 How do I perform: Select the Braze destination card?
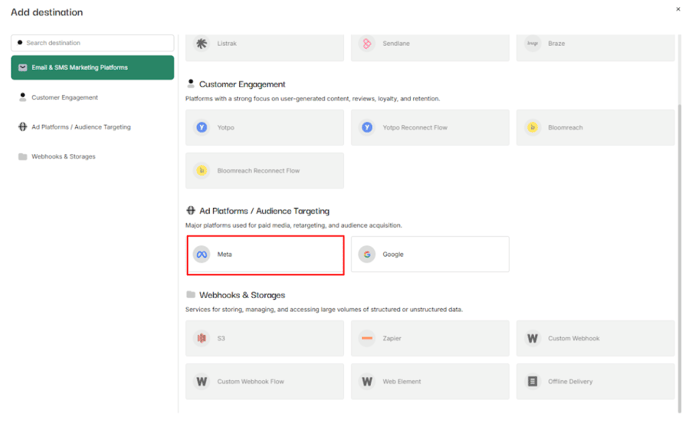point(595,43)
